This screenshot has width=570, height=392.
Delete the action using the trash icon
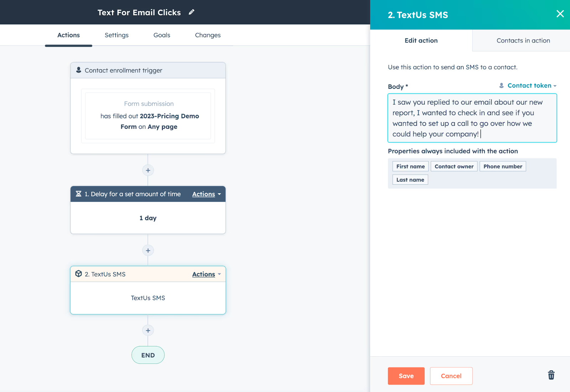click(551, 375)
